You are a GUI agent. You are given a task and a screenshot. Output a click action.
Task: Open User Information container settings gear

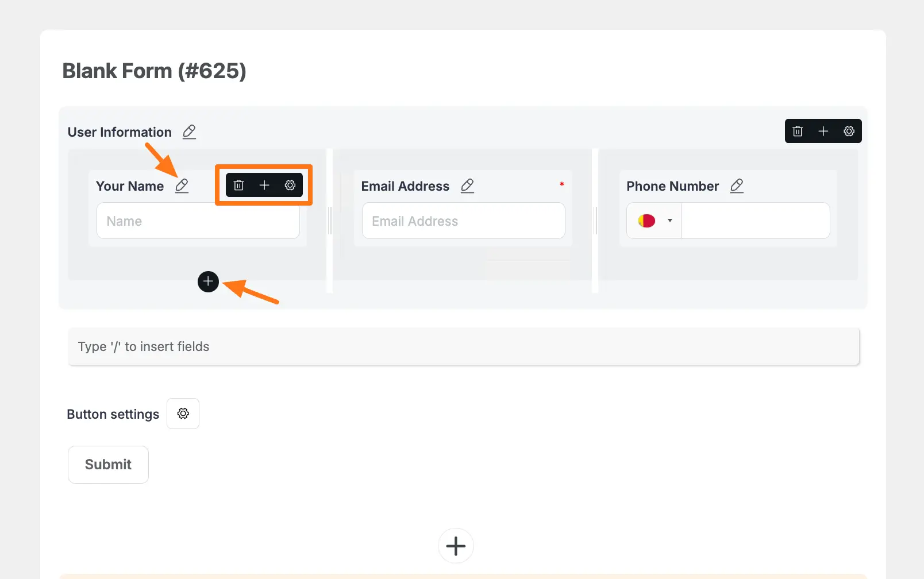(849, 132)
